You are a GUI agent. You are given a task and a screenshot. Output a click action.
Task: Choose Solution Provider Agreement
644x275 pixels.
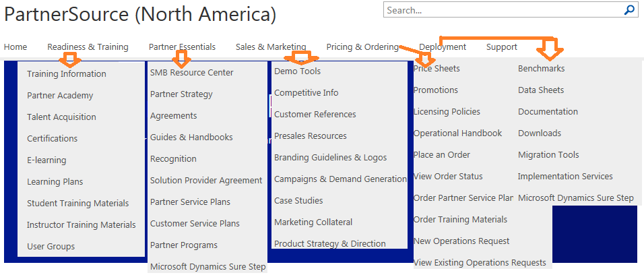click(x=205, y=180)
